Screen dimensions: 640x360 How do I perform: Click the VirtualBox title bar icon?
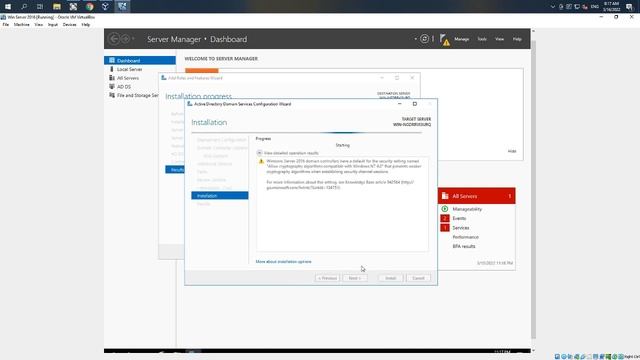(x=3, y=17)
